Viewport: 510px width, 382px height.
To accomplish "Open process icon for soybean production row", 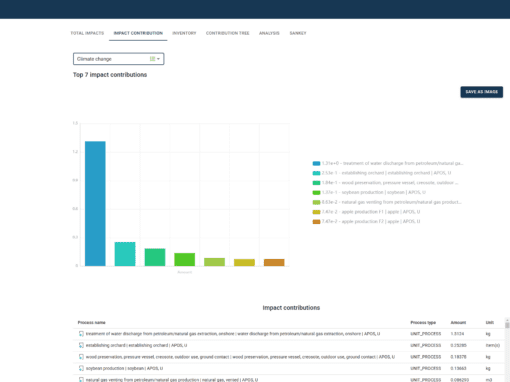I will [x=81, y=368].
